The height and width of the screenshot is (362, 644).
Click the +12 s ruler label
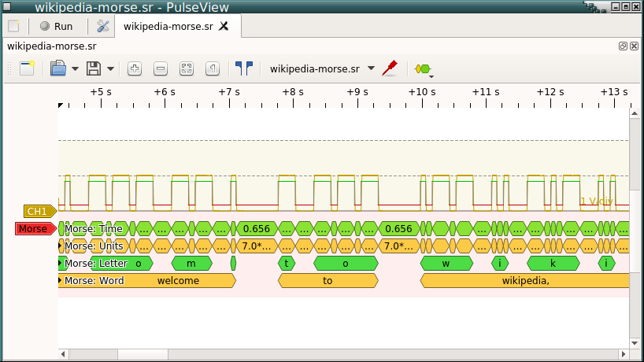[x=550, y=92]
